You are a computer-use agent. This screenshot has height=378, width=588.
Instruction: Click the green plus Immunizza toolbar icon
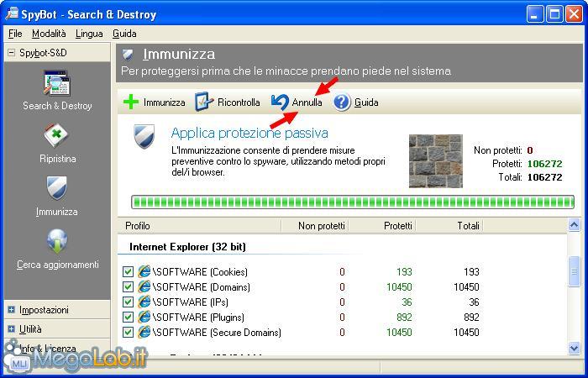(131, 102)
